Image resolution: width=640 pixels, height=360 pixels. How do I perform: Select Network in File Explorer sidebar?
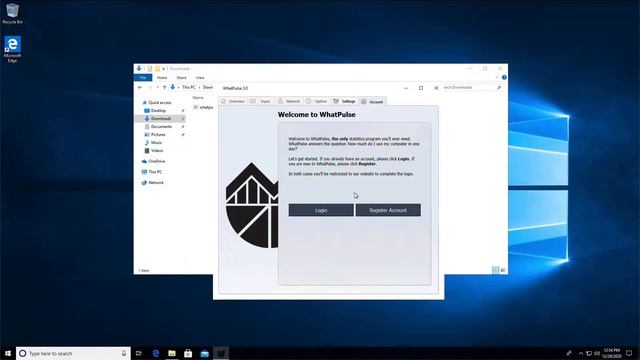156,182
